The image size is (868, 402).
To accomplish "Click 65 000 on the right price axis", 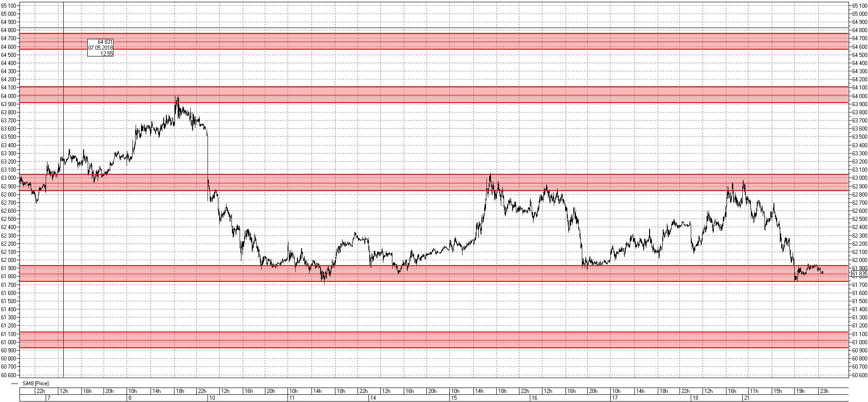I will point(859,14).
